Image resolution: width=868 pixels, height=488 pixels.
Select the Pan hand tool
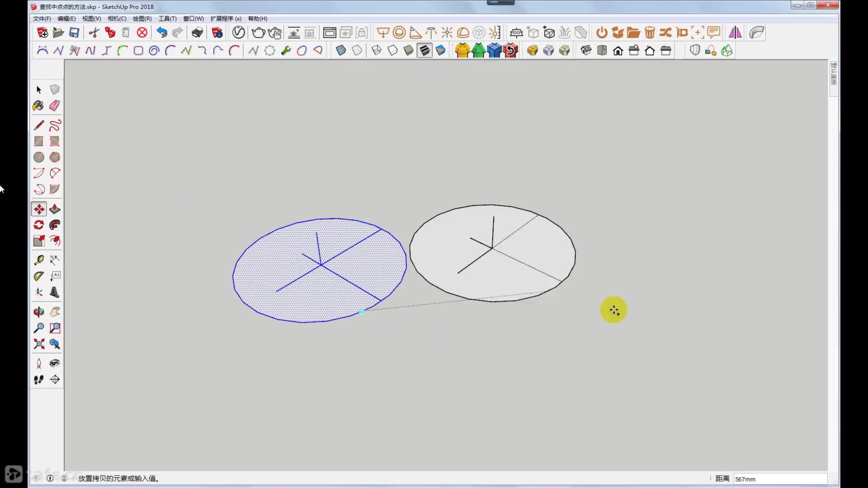[x=55, y=312]
